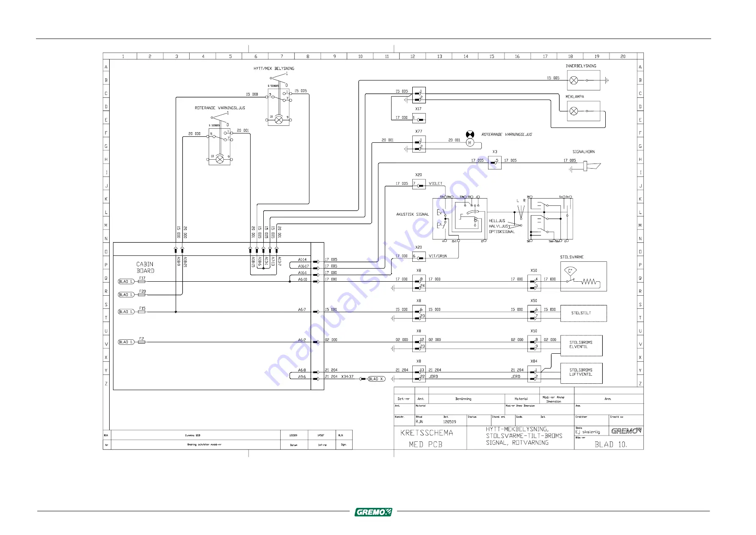
Task: Select the INNERBELYSNING lamp symbol
Action: (574, 80)
